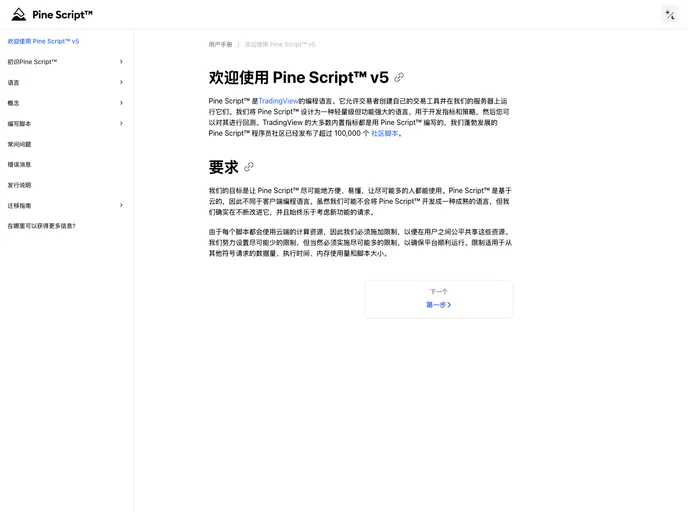Open 语言 sidebar section

click(13, 82)
